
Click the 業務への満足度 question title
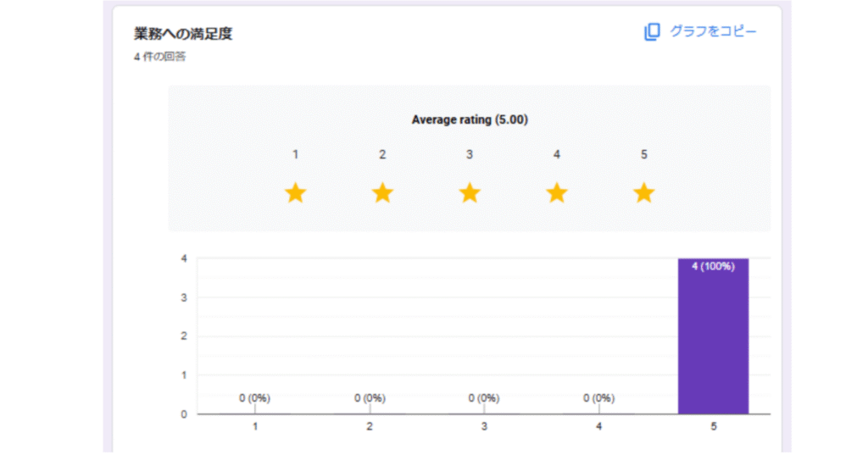tap(183, 34)
